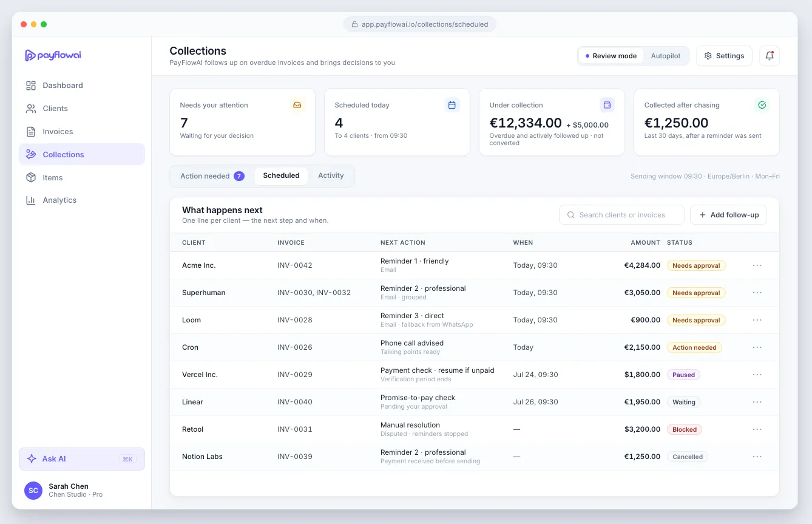Open the three-dot menu for Loom
This screenshot has width=812, height=524.
coord(757,320)
